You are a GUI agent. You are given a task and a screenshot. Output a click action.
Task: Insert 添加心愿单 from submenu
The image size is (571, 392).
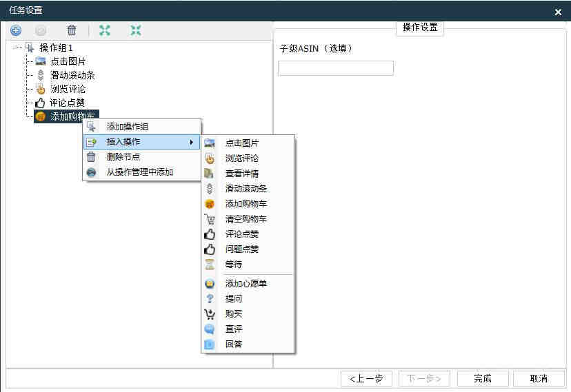coord(248,283)
